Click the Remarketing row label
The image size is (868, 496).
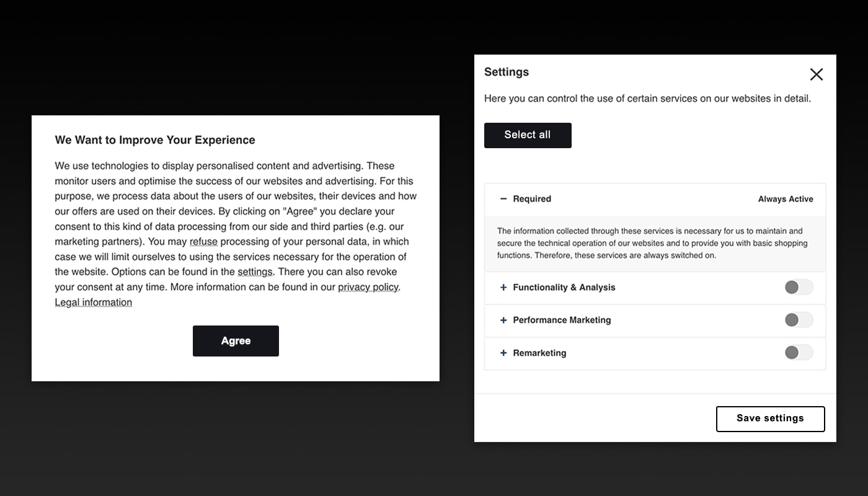point(539,353)
